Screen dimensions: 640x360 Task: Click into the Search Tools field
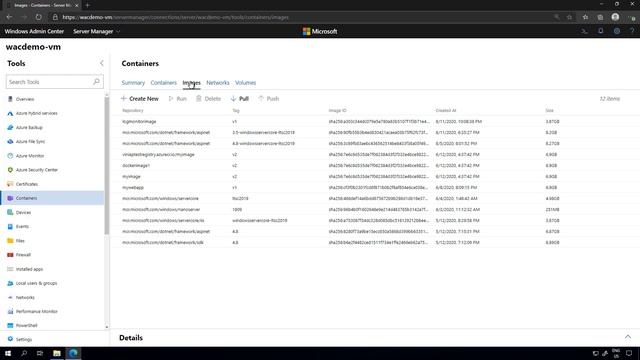pos(54,82)
